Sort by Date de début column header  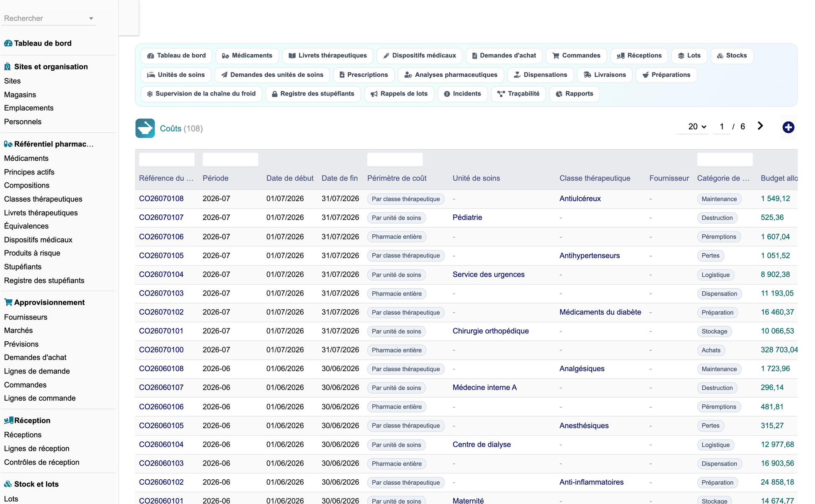point(290,178)
